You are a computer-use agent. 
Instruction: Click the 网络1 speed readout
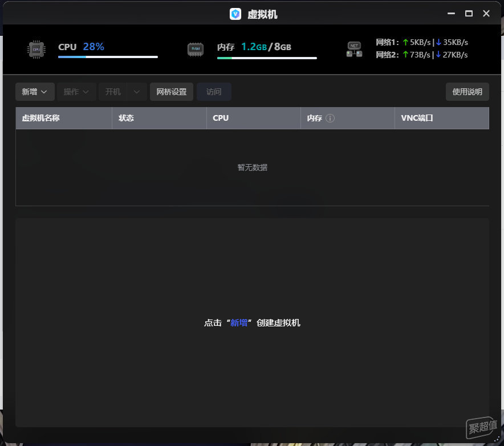[422, 42]
